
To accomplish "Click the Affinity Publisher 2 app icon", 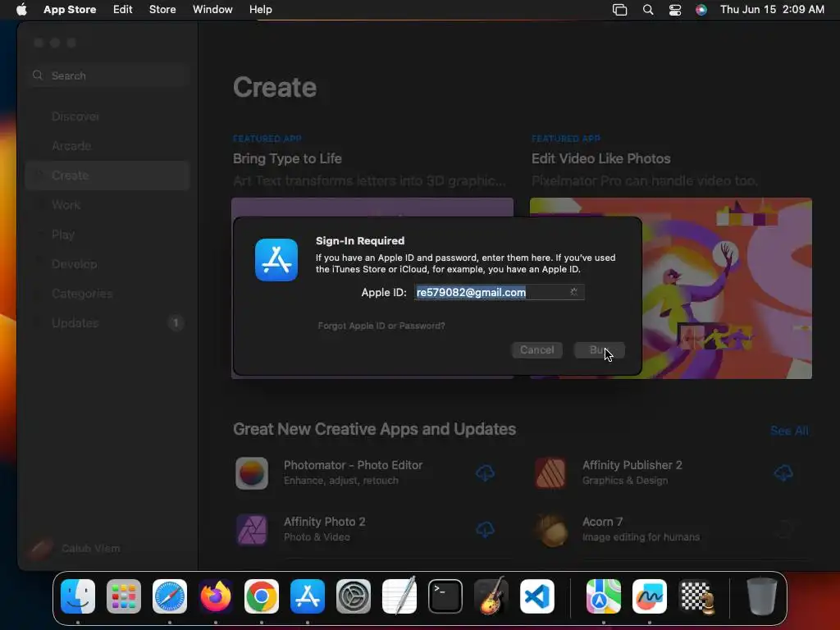I will click(550, 473).
